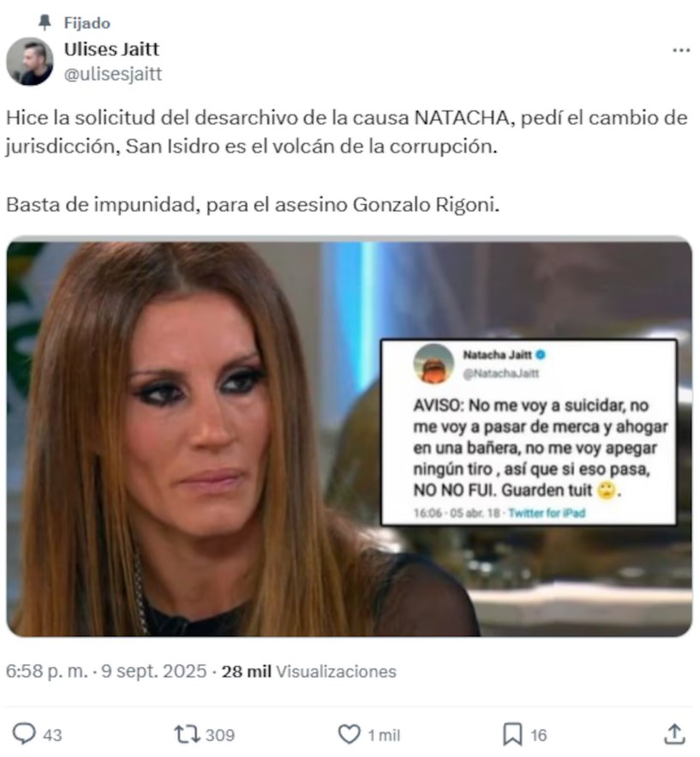Viewport: 700px width, 757px height.
Task: Open the attached image of the tweet
Action: click(x=350, y=437)
